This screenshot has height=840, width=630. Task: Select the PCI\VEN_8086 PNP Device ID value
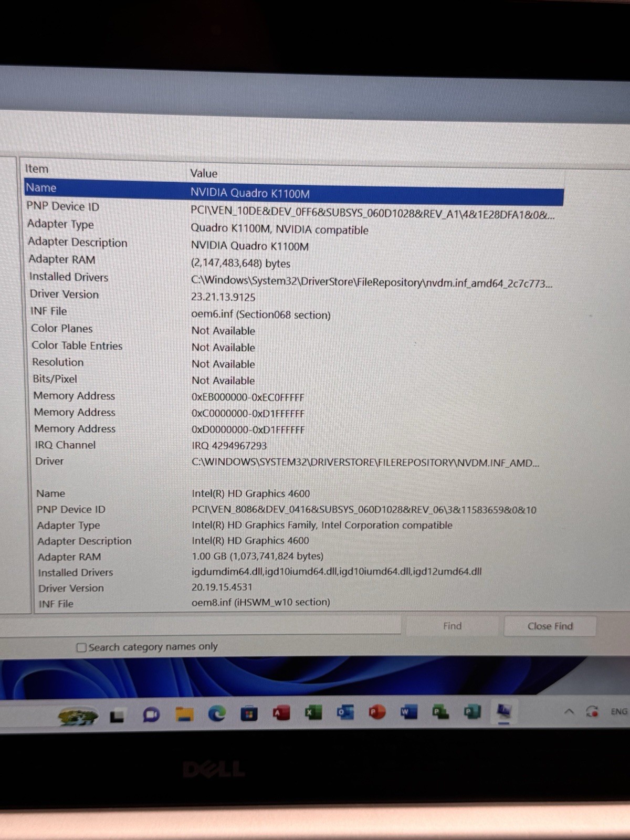(364, 509)
